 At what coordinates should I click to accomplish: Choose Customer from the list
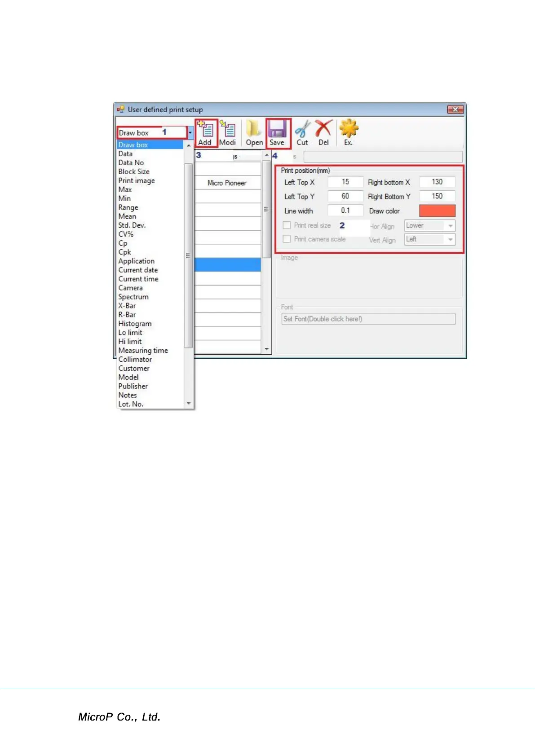(150, 369)
